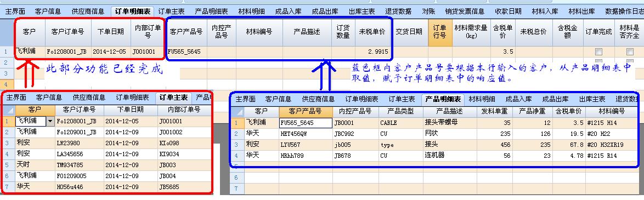Click the 未税单价 cell showing 2.9915

373,52
